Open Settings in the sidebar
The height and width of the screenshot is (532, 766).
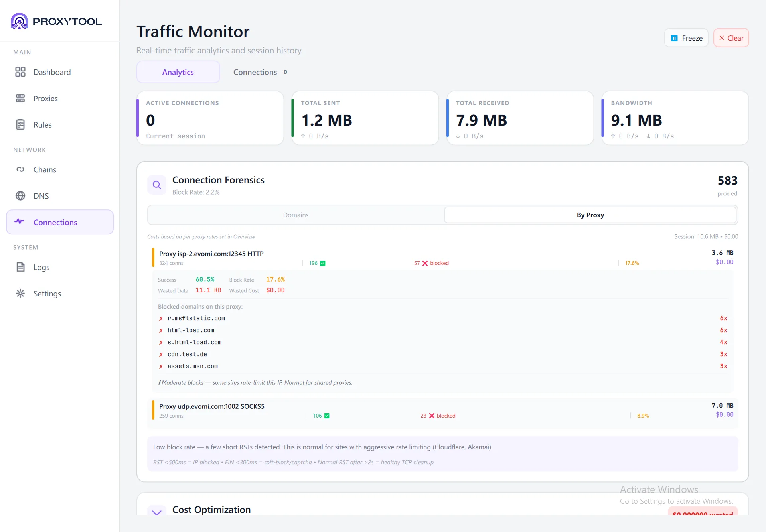[x=60, y=293]
